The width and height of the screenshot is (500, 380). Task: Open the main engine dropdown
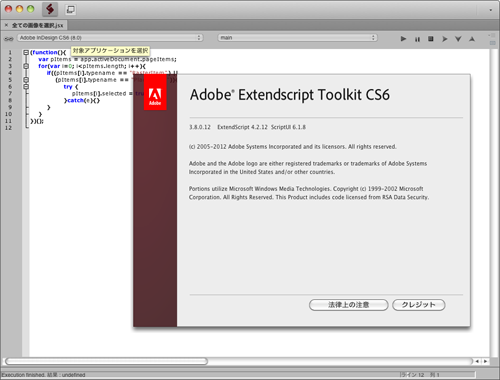tap(298, 38)
